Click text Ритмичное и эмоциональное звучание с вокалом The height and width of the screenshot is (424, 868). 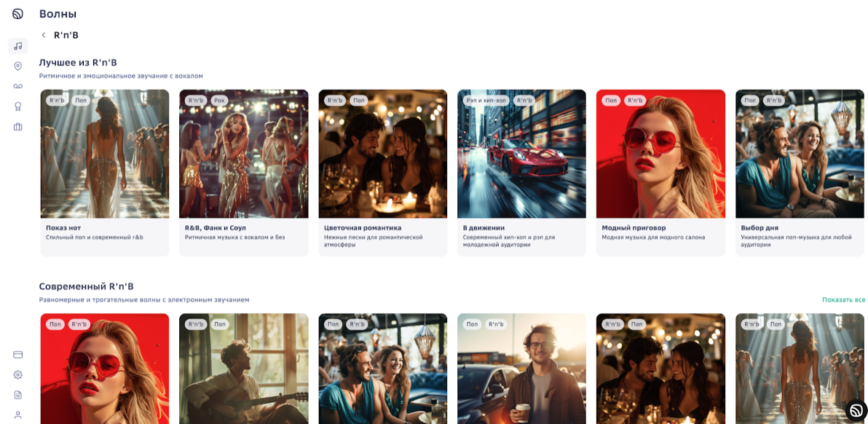(x=121, y=76)
